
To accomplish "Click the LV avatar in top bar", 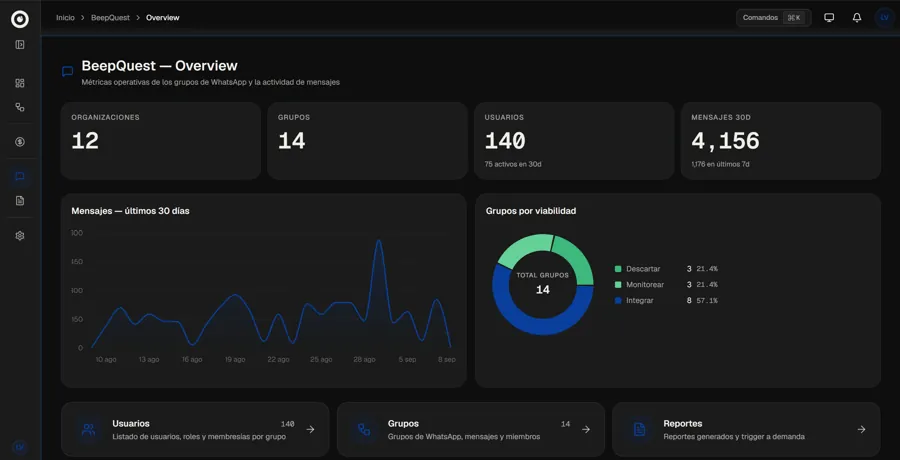I will tap(884, 18).
